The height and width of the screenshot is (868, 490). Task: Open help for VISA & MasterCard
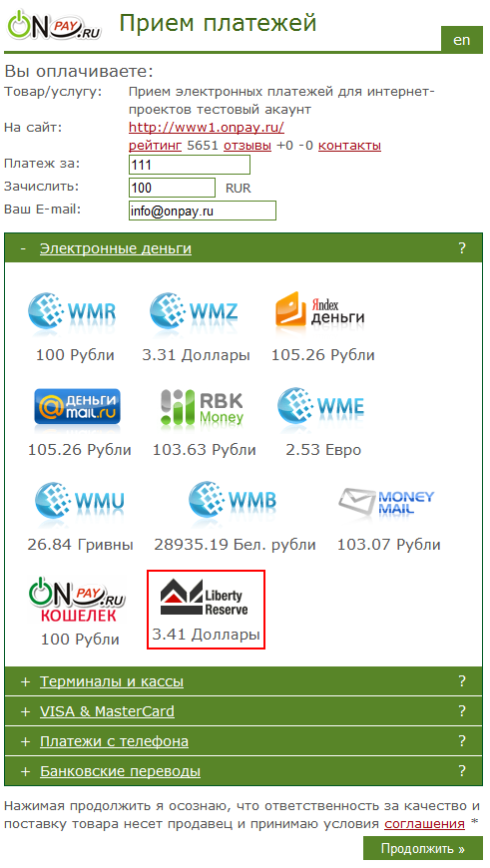pos(462,711)
